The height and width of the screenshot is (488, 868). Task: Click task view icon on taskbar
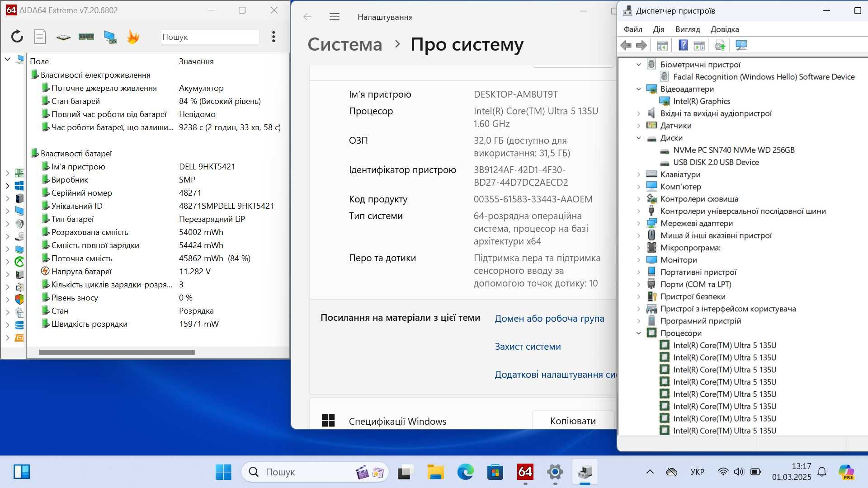tap(406, 472)
